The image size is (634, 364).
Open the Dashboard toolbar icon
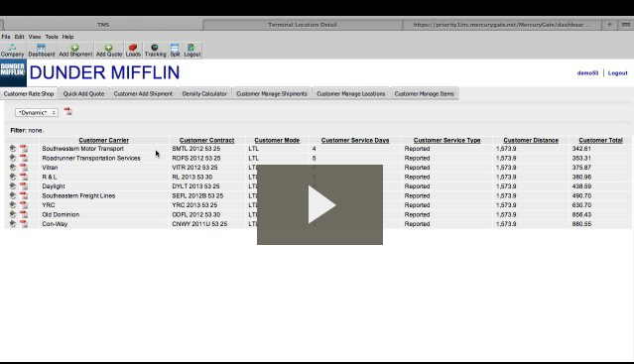[x=42, y=51]
